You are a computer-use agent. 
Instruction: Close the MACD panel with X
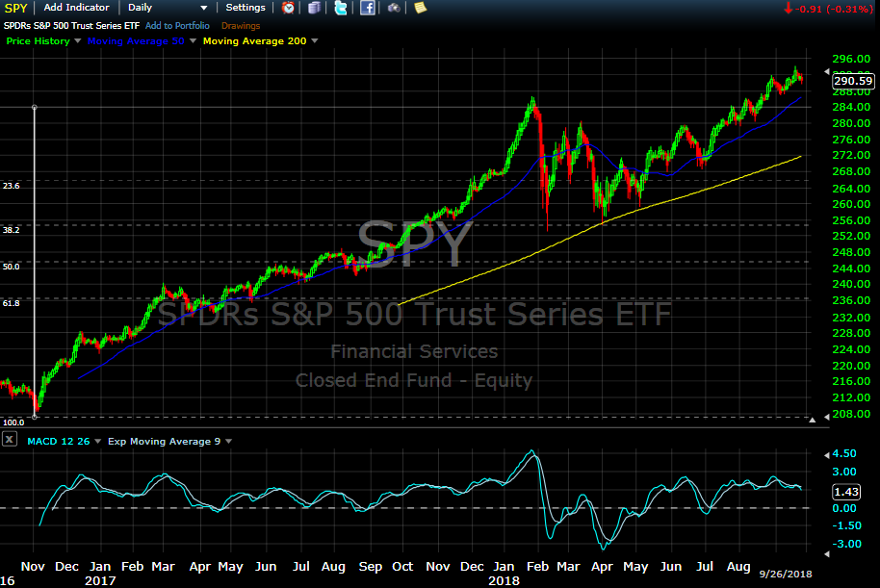pos(10,440)
